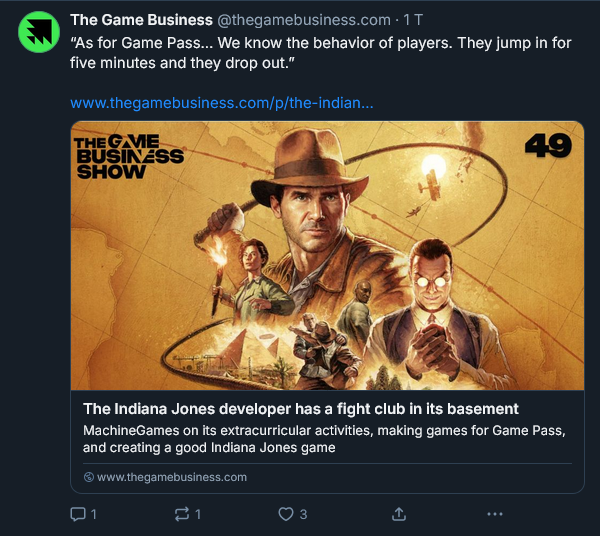600x536 pixels.
Task: Share the post with the share icon
Action: click(398, 514)
